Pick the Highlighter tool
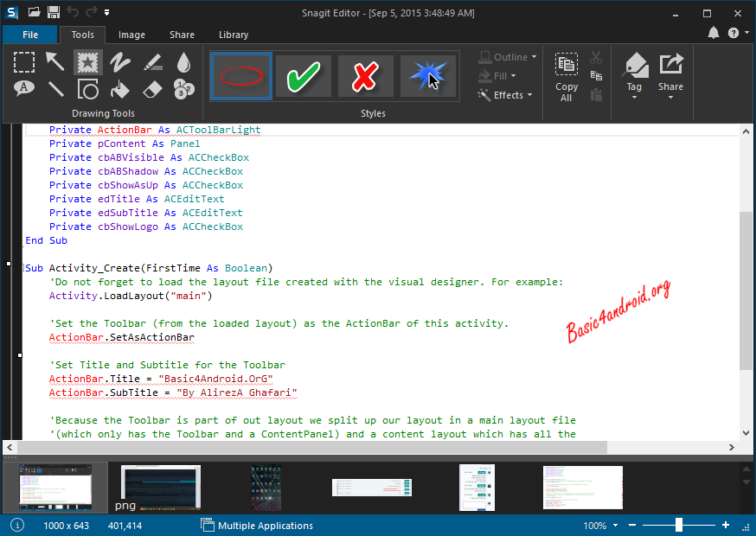This screenshot has height=536, width=756. (x=152, y=61)
